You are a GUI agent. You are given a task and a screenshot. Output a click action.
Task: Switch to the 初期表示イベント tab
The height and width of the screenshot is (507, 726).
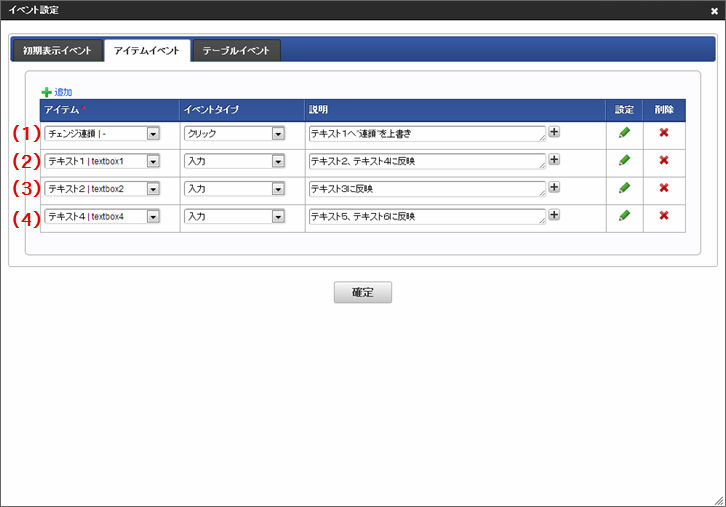[57, 50]
